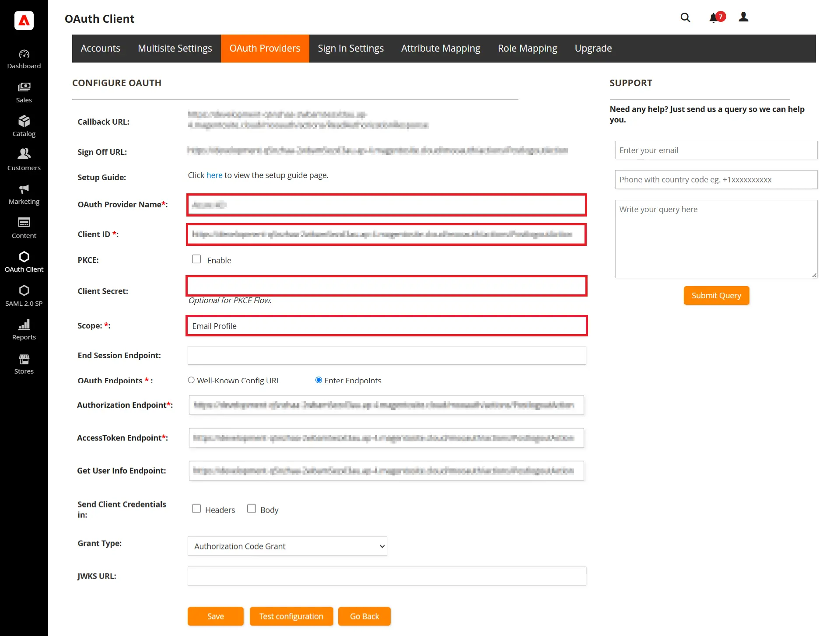Focus the JWKS URL field
The image size is (840, 636).
[387, 576]
